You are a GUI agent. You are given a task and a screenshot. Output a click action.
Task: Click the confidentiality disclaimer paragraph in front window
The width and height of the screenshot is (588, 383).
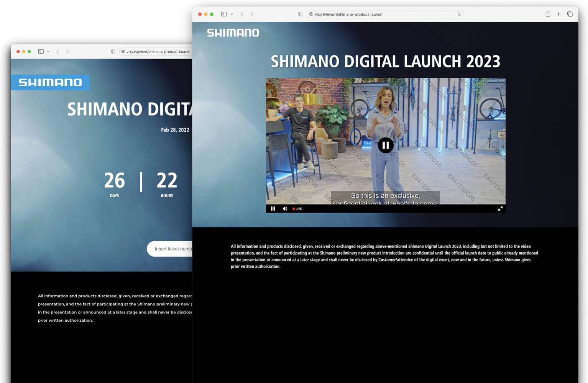click(384, 256)
